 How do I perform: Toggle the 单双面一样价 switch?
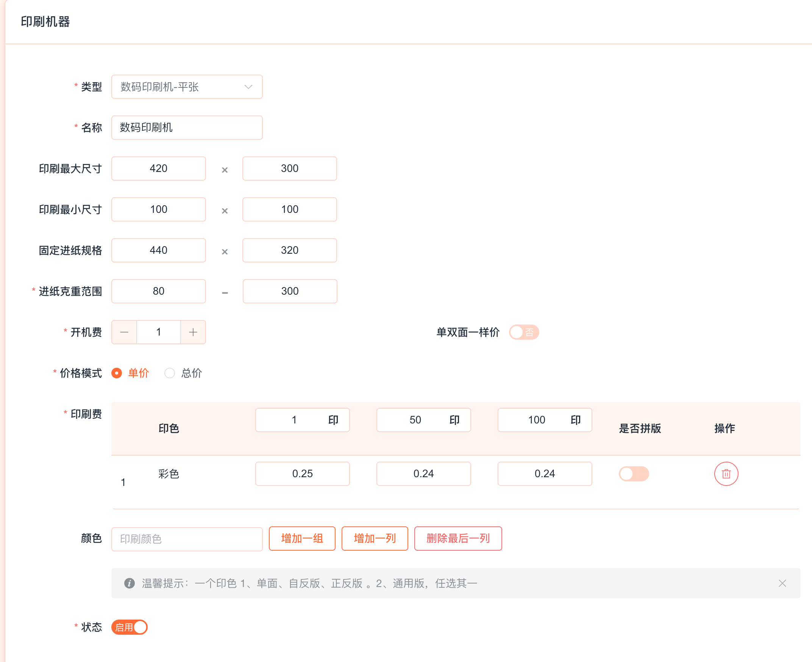point(524,332)
